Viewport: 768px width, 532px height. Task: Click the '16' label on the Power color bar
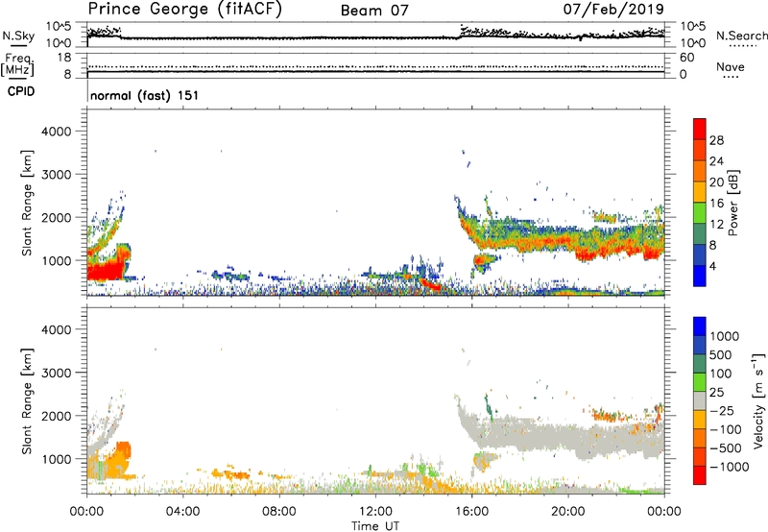click(x=716, y=204)
